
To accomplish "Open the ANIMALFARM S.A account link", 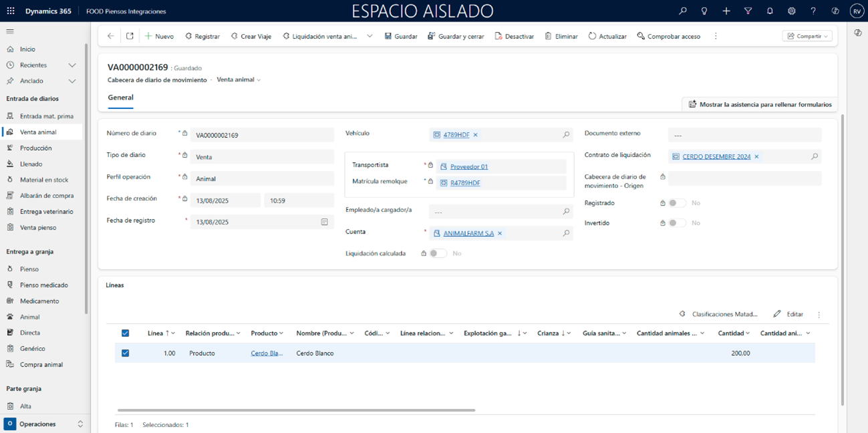I will point(468,233).
